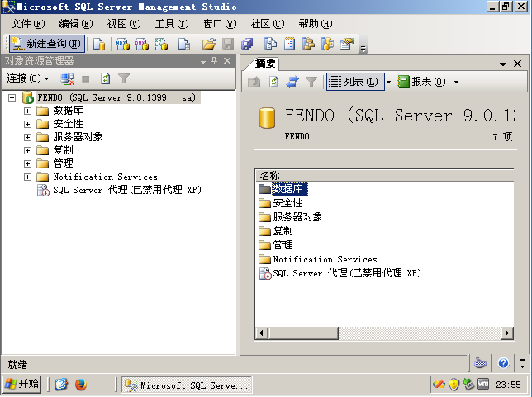This screenshot has width=532, height=397.
Task: Open the Summary active files dropdown arrow
Action: click(503, 64)
